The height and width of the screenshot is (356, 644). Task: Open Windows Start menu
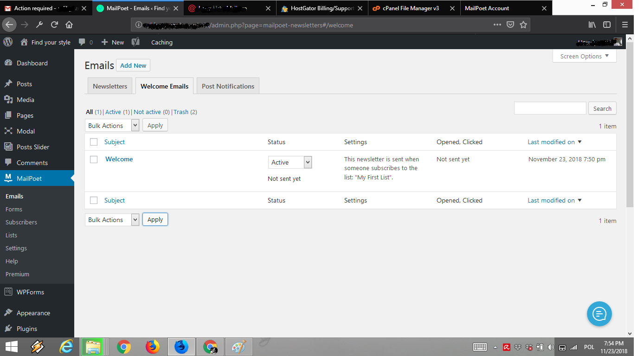coord(11,347)
